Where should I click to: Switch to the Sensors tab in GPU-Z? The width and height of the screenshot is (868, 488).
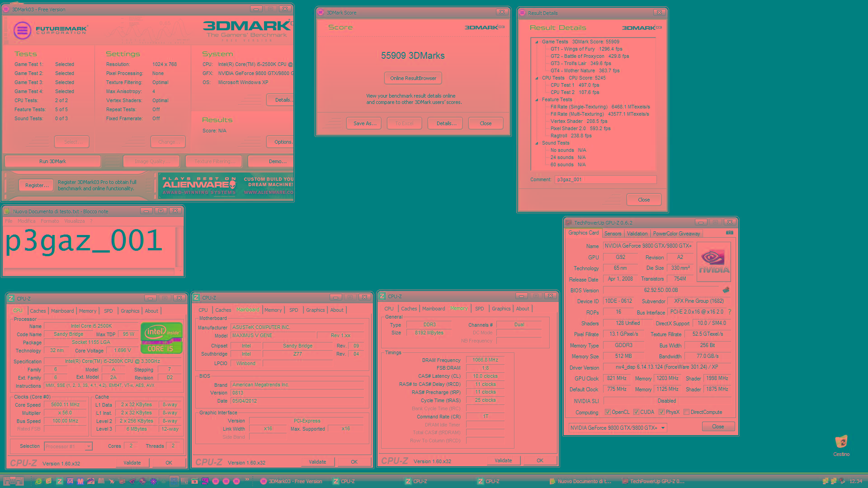tap(613, 234)
